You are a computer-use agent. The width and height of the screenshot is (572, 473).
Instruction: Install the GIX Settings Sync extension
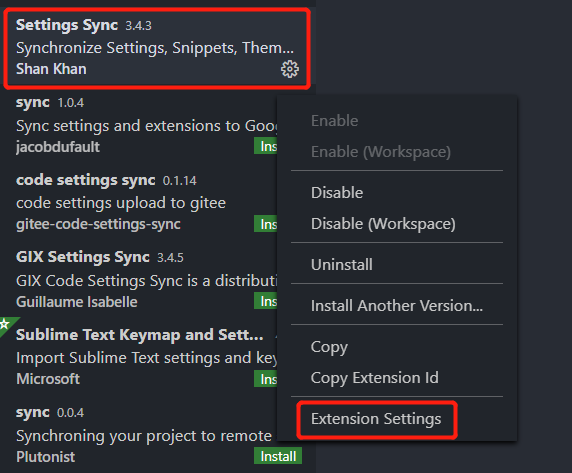266,301
